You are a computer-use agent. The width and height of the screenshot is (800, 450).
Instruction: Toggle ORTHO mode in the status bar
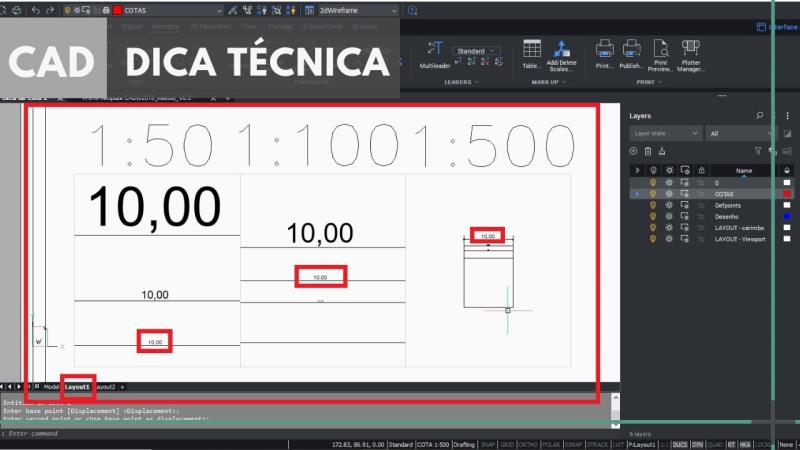click(528, 445)
